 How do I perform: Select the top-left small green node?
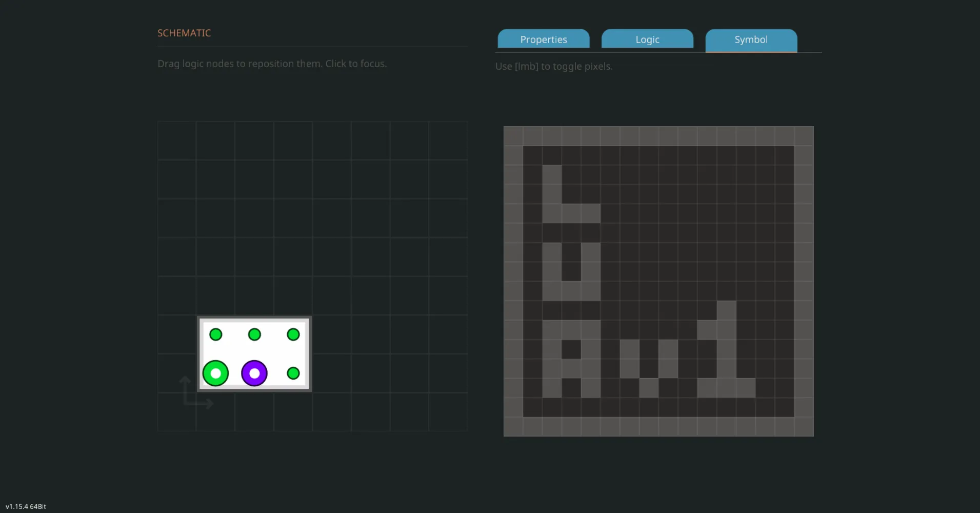(216, 334)
